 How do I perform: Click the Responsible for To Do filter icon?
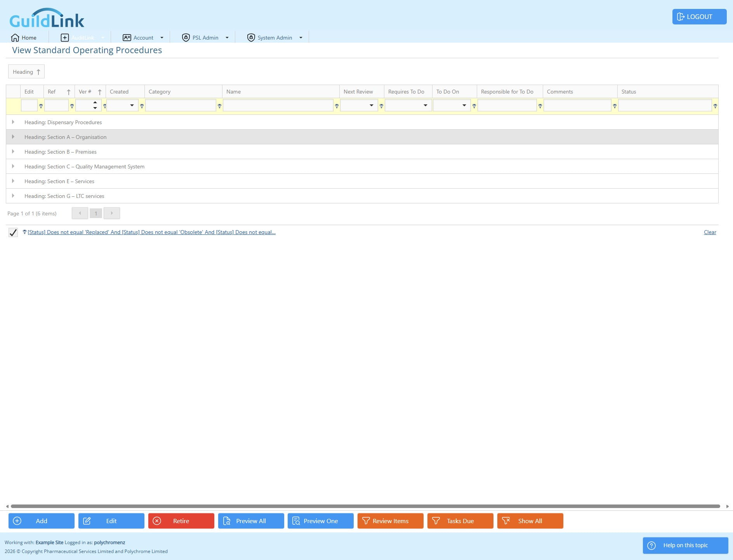(x=540, y=106)
